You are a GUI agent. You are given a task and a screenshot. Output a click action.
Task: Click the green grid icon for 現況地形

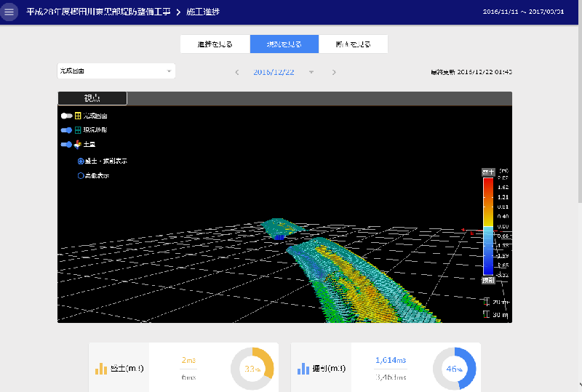click(79, 129)
